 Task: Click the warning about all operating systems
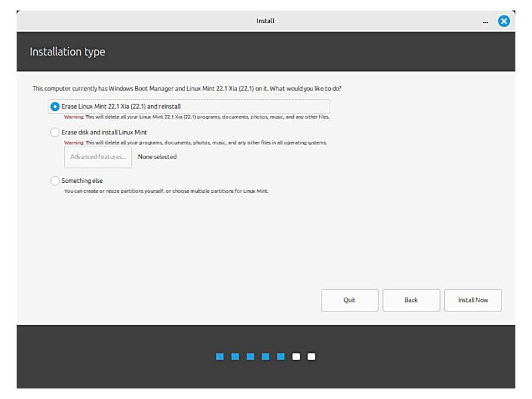pyautogui.click(x=196, y=142)
